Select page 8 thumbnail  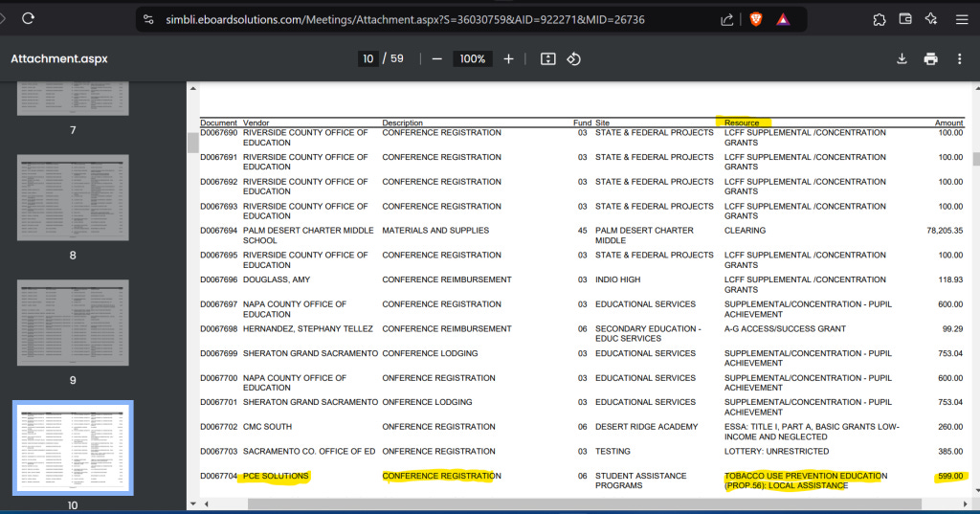73,197
